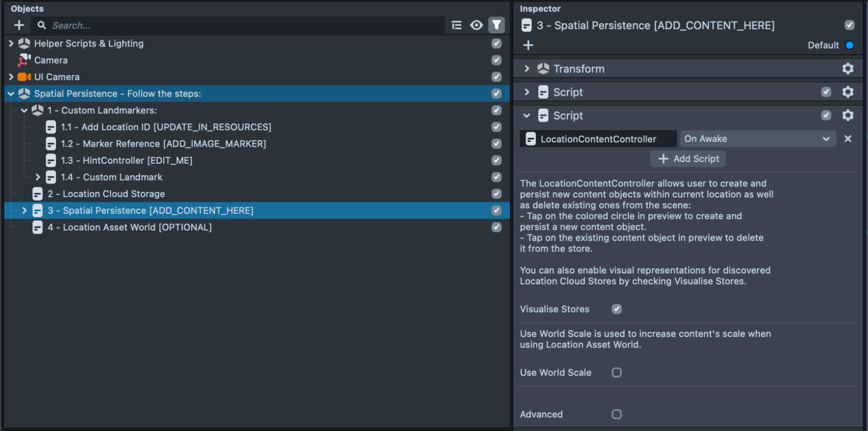Toggle the filter funnel icon in Objects panel
Viewport: 868px width, 431px height.
pos(496,25)
